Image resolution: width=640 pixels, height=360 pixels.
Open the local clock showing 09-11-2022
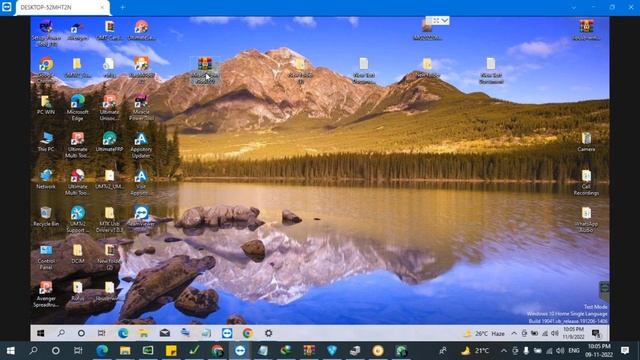(x=599, y=351)
